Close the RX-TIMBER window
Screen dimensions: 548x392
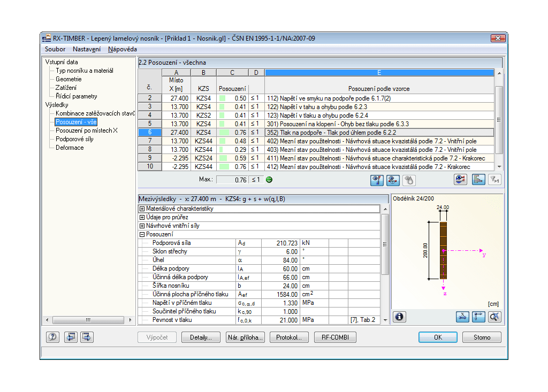point(498,38)
